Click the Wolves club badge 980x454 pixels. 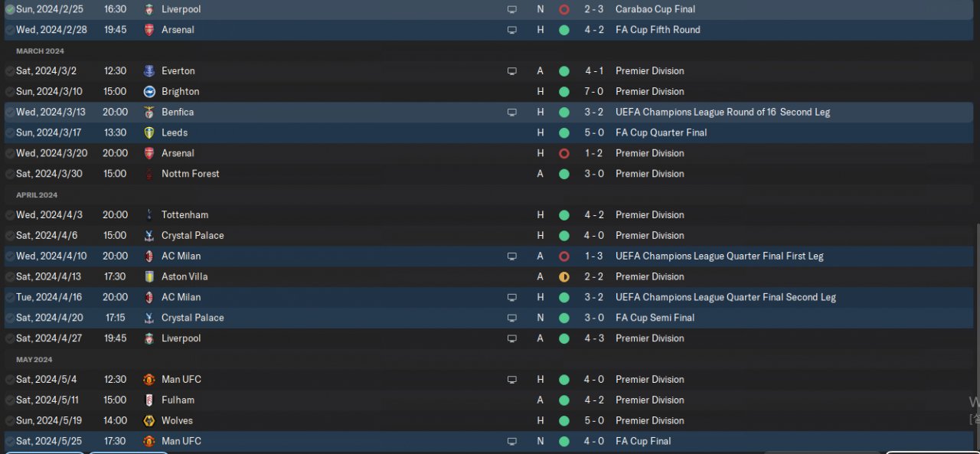coord(149,421)
